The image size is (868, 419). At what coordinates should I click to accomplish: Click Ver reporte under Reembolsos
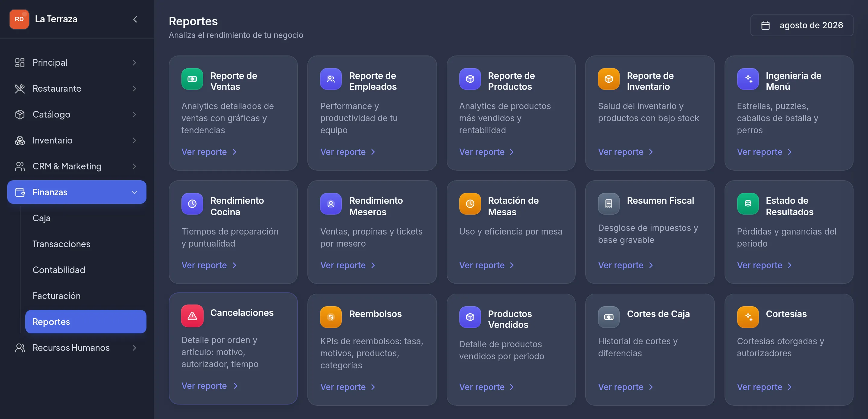348,387
